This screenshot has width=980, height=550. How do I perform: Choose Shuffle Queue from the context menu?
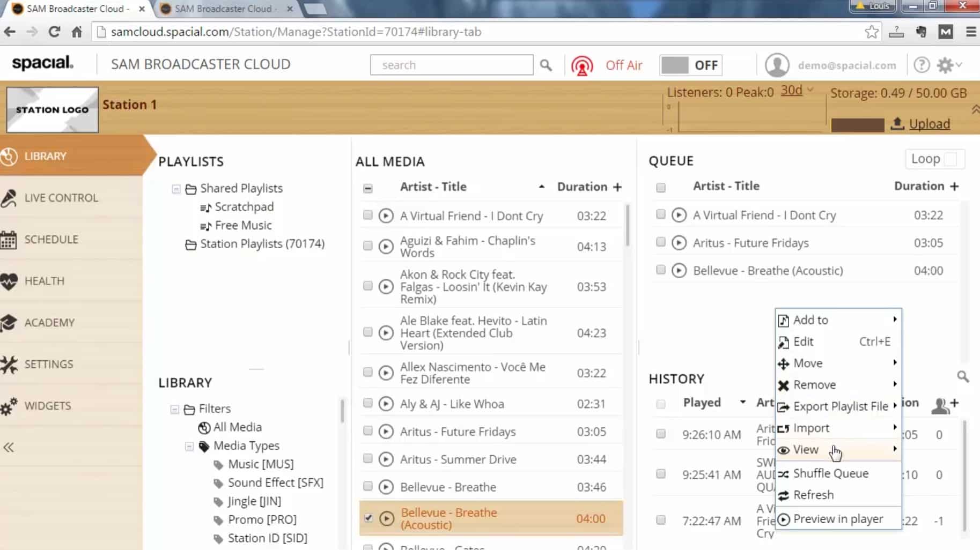coord(830,473)
